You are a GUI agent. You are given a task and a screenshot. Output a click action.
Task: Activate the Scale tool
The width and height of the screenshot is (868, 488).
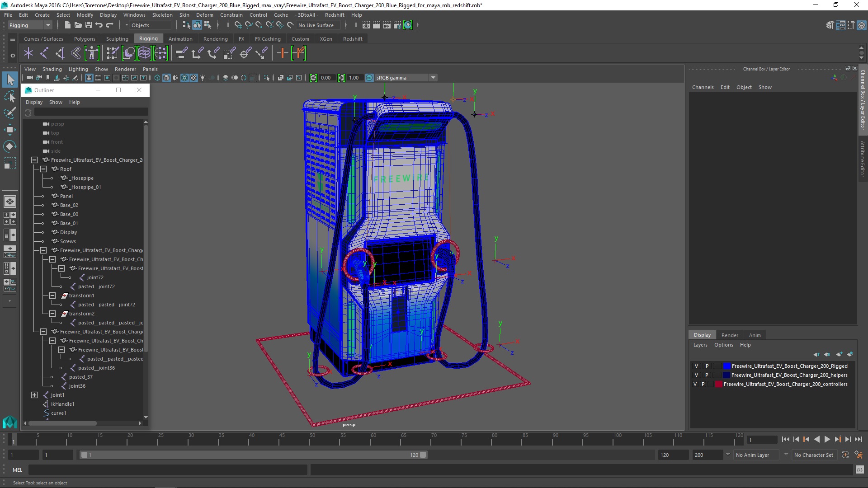10,163
